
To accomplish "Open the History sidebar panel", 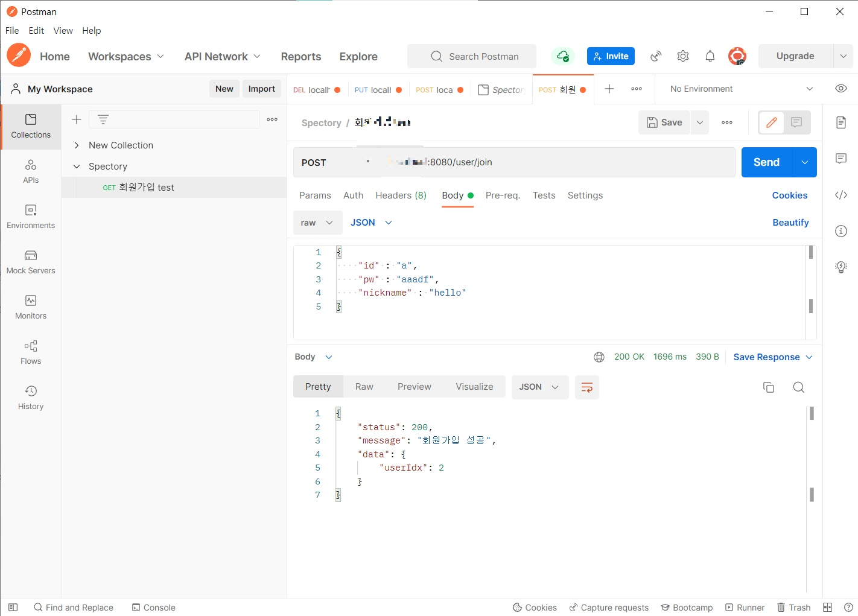I will coord(31,398).
